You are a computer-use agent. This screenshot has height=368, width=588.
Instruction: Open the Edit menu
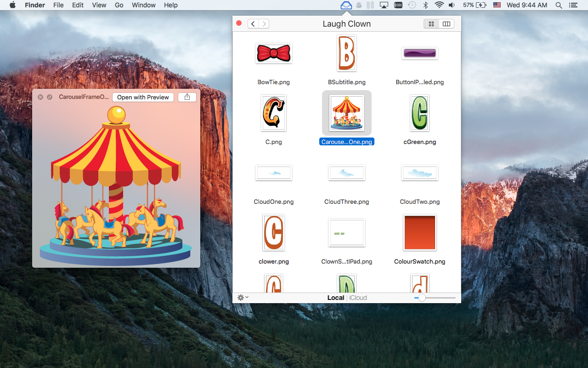tap(78, 5)
